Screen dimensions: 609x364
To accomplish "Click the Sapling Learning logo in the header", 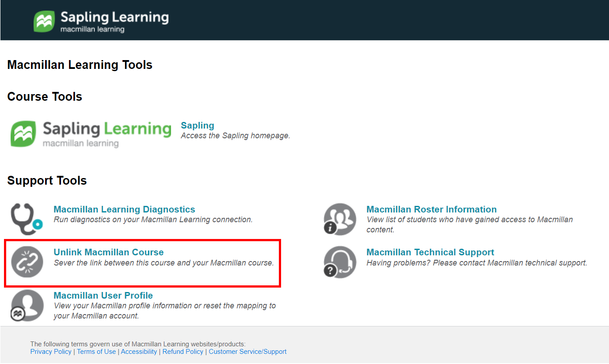I will coord(101,20).
